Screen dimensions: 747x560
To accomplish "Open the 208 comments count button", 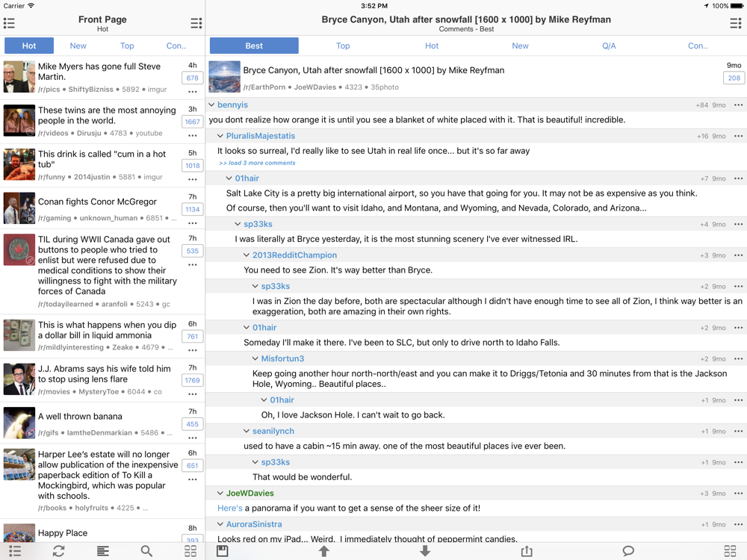I will [x=734, y=78].
